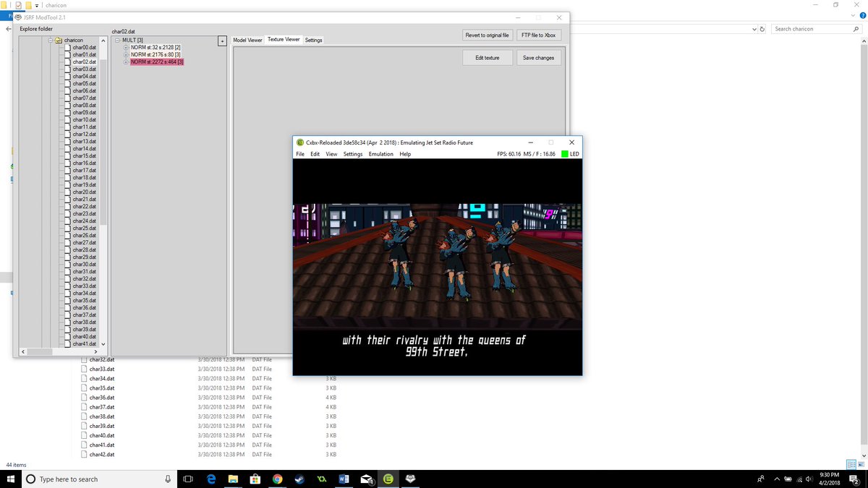Open Action Center notifications

coord(855,479)
